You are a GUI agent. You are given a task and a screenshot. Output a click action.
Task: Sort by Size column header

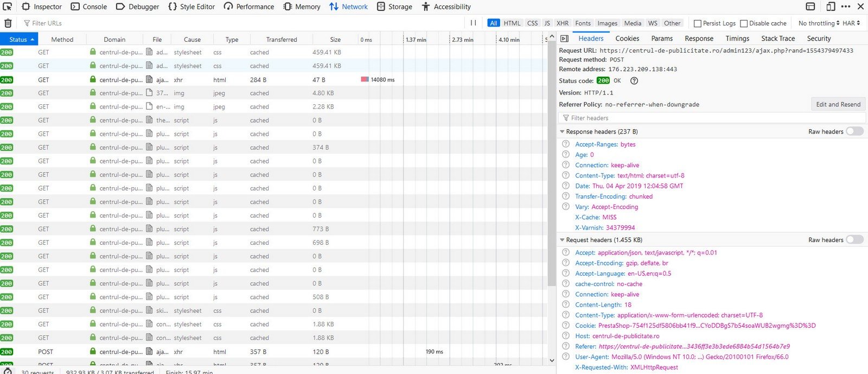click(335, 39)
